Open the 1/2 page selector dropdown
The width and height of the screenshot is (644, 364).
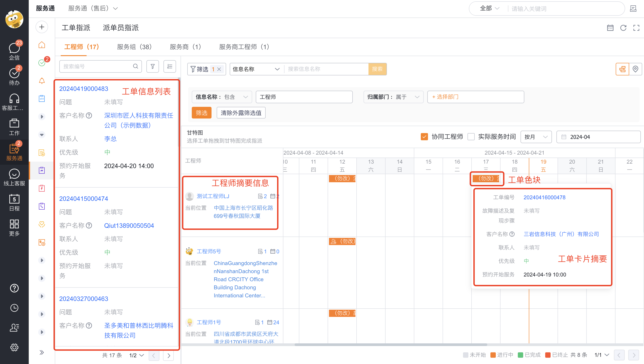(137, 355)
